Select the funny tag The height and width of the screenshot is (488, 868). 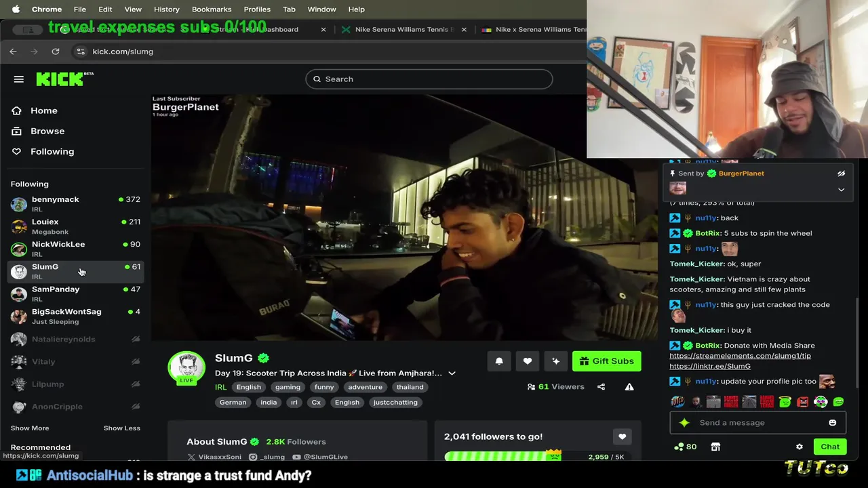[324, 387]
